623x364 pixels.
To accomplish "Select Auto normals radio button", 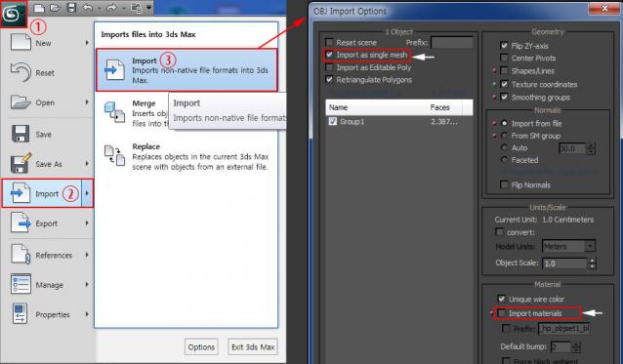I will coord(504,147).
